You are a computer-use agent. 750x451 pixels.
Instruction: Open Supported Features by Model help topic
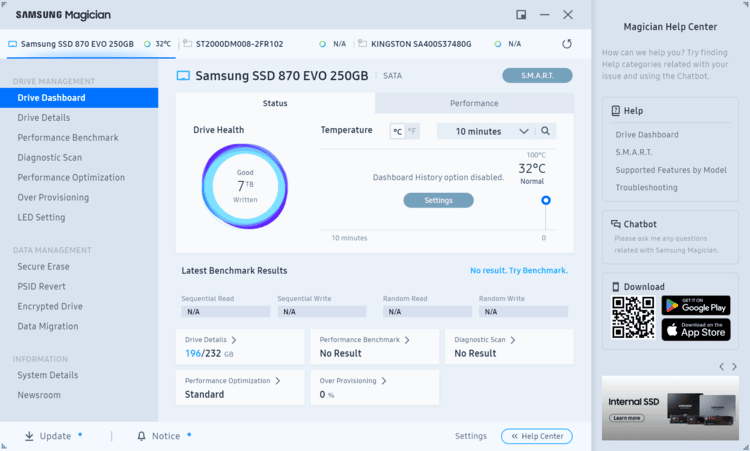click(671, 170)
